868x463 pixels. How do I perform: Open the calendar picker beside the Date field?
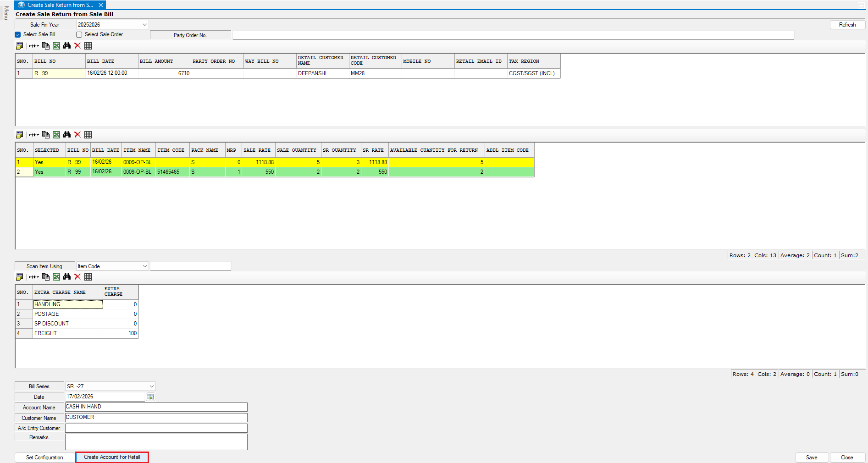[x=150, y=397]
